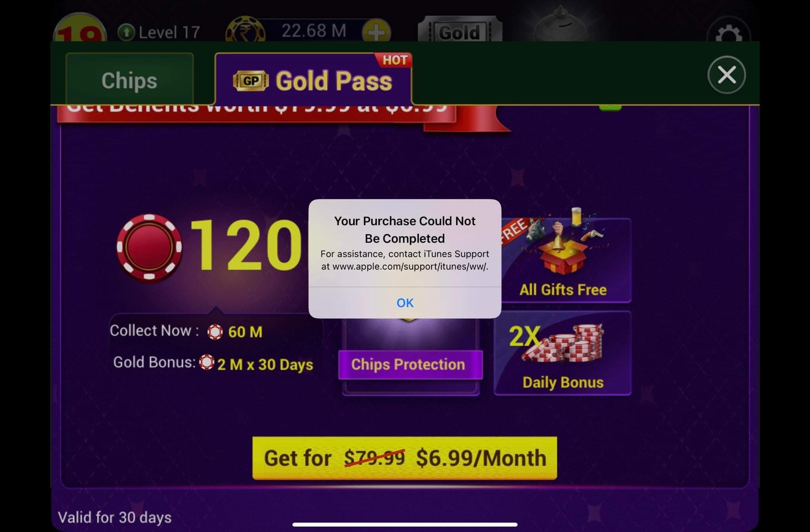Tap the plus icon to add chips
The image size is (810, 532).
click(376, 32)
